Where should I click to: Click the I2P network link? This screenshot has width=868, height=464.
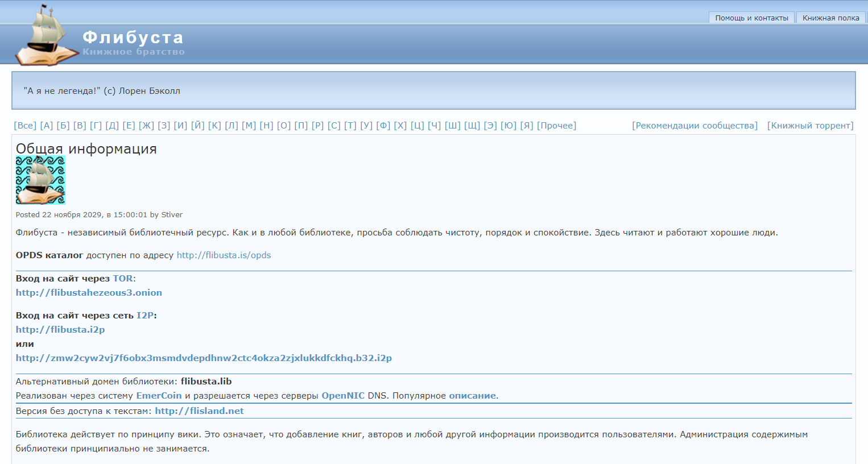click(x=145, y=316)
